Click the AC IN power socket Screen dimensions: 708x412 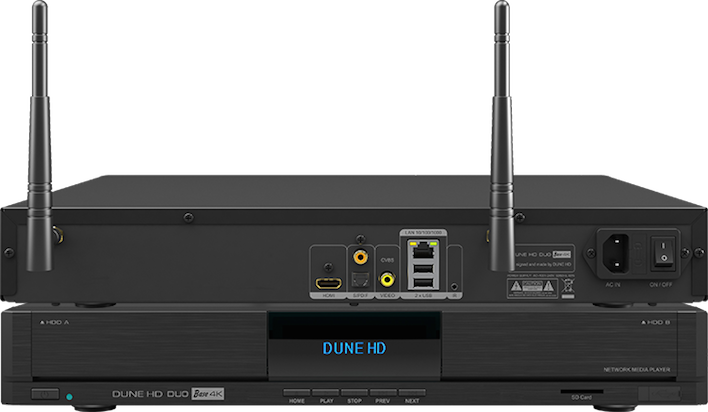615,253
